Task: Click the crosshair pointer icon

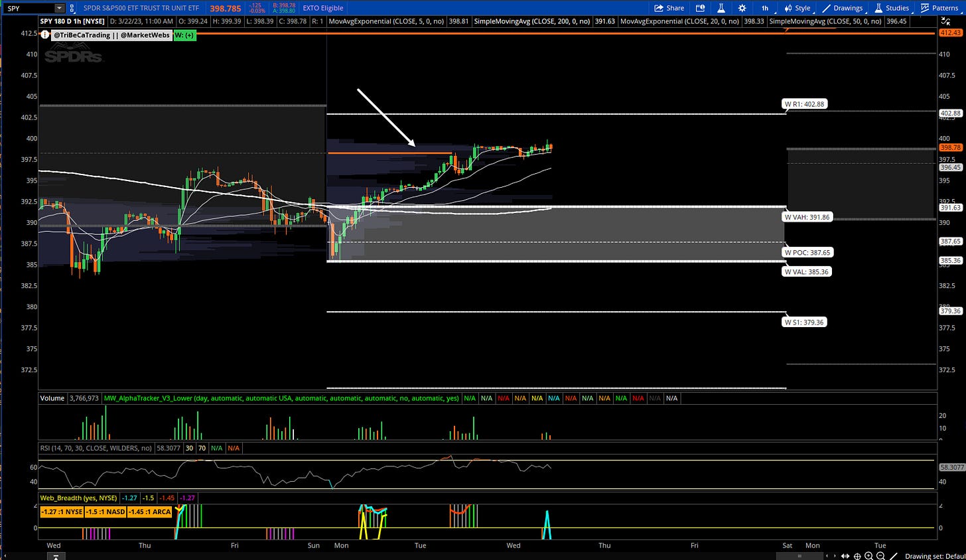Action: coord(857,556)
